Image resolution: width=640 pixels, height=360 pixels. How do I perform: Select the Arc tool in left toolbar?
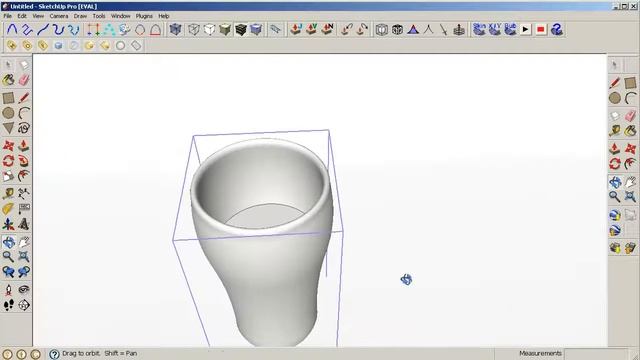point(24,113)
